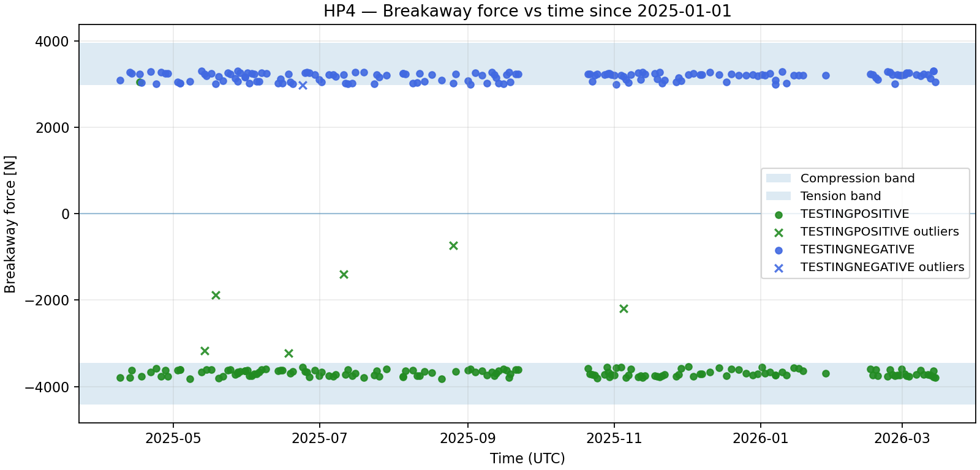Click the 2026-03 x-axis tick label
Viewport: 980px width, 470px height.
[902, 438]
